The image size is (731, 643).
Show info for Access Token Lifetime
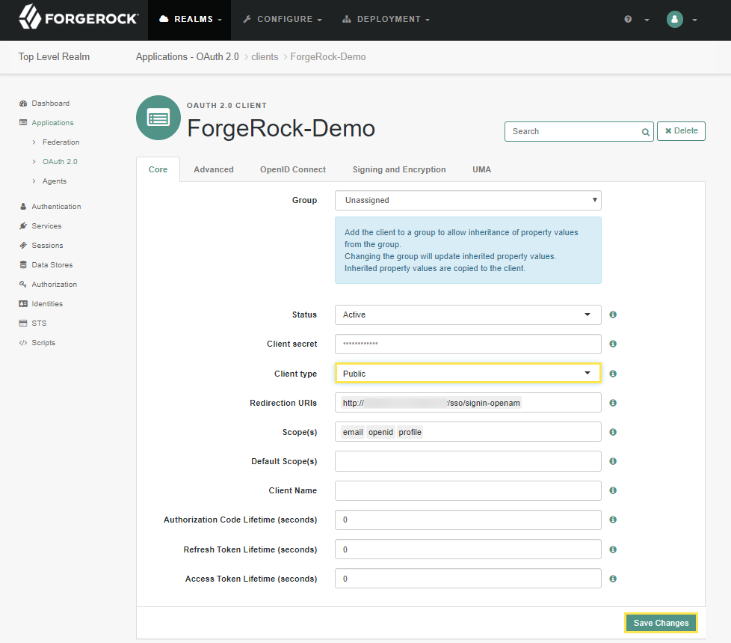pyautogui.click(x=613, y=579)
